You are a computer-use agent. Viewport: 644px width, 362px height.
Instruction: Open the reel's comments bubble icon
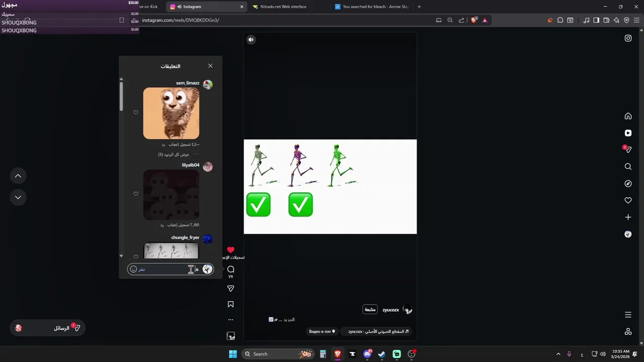point(230,269)
